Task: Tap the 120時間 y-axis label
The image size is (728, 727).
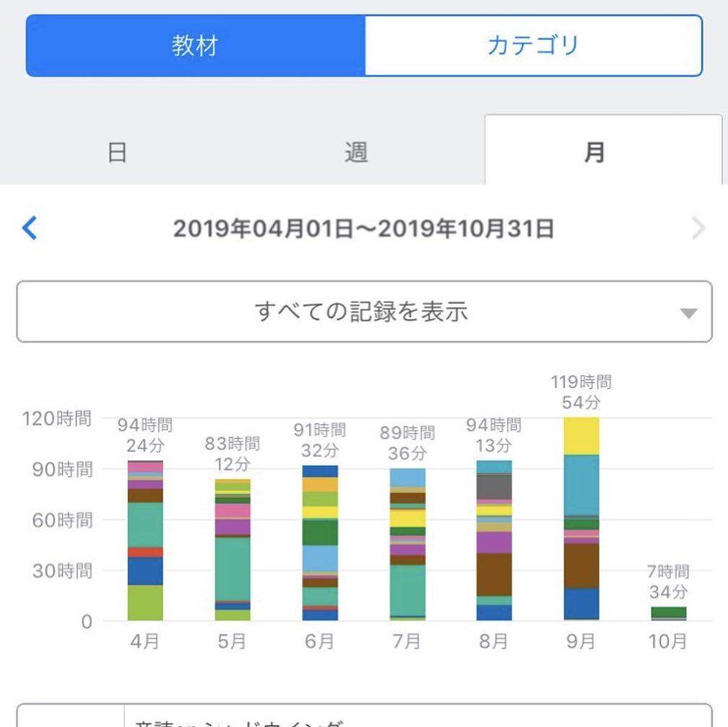Action: coord(56,418)
